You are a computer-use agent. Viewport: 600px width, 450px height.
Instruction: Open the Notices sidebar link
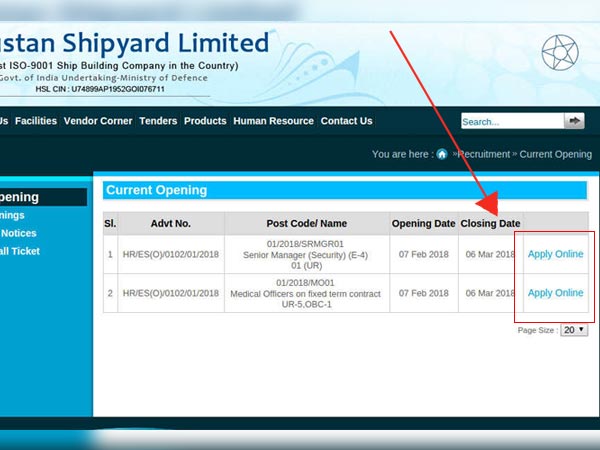pos(19,233)
